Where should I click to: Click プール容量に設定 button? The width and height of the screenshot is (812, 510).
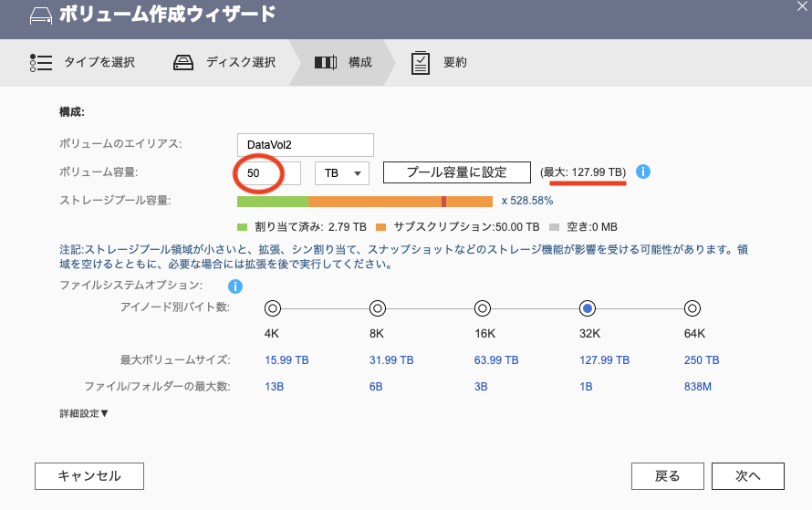coord(457,172)
